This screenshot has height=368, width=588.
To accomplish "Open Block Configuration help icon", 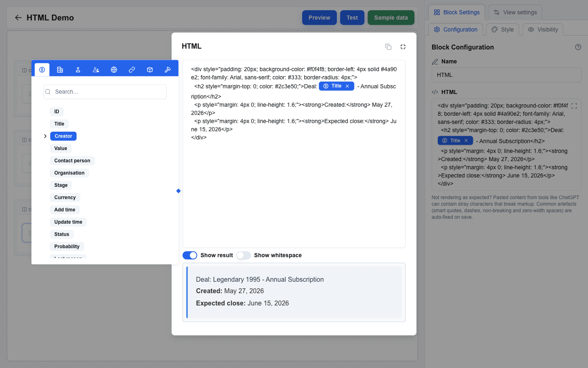I will pos(578,47).
